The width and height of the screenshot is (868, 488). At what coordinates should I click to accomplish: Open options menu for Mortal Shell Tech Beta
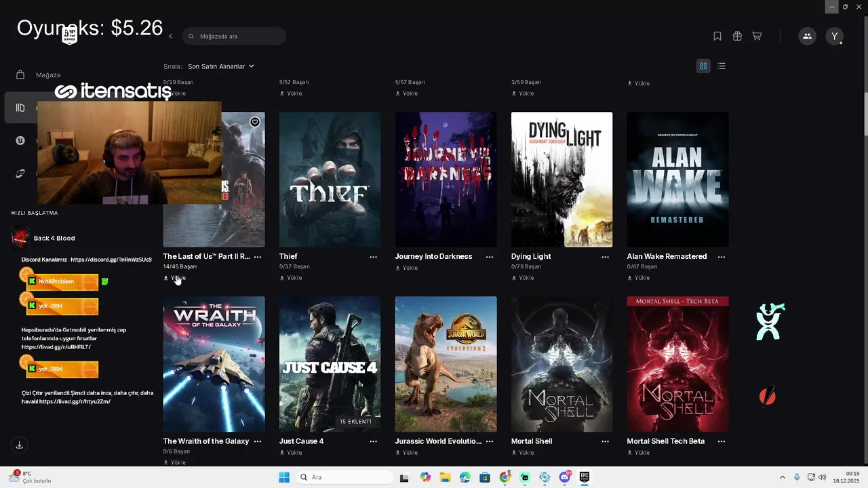click(x=722, y=441)
